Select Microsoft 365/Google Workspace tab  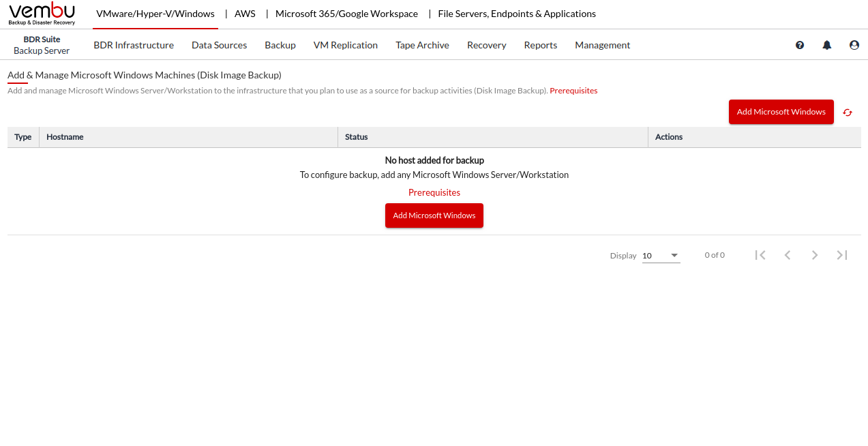[346, 14]
